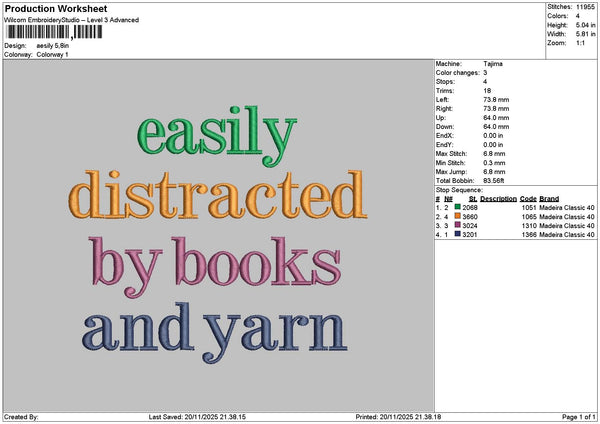Click the "Stop Sequence:" heading
Image resolution: width=600 pixels, height=424 pixels.
click(x=459, y=190)
